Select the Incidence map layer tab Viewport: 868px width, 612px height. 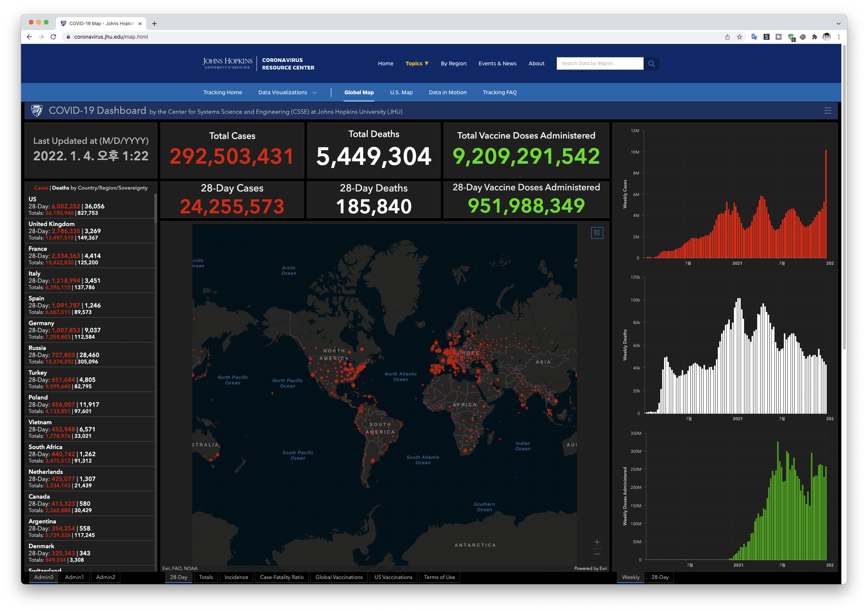(236, 577)
